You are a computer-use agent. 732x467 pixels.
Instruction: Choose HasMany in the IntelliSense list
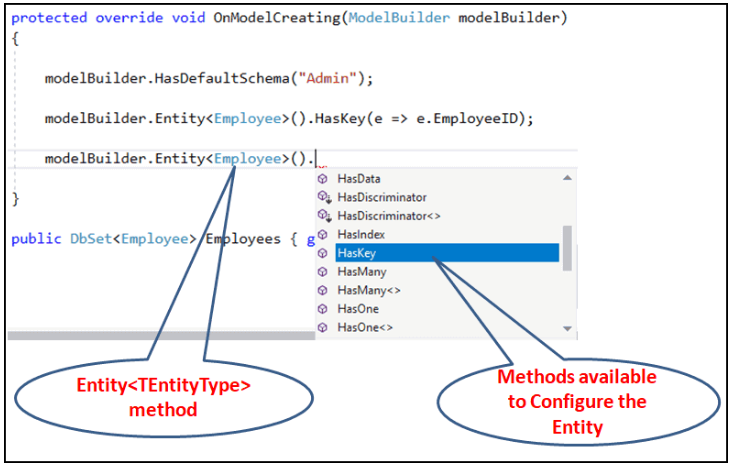click(362, 272)
